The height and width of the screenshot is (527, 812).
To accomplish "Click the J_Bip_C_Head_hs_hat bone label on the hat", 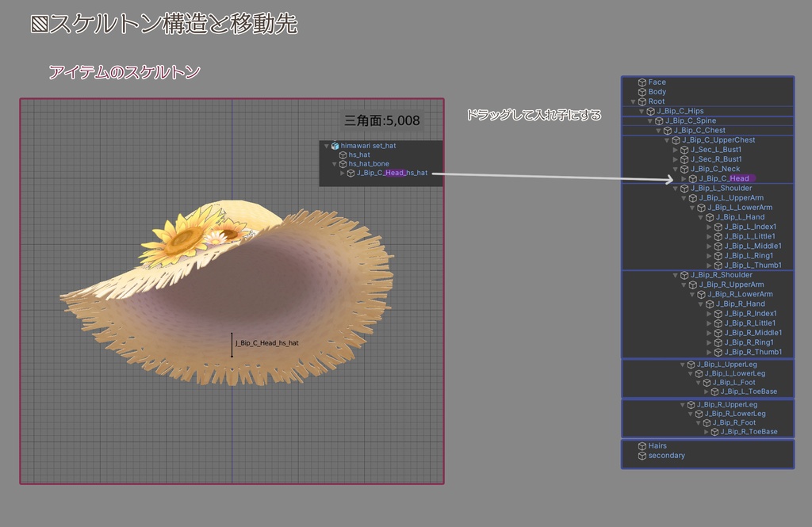I will tap(266, 343).
